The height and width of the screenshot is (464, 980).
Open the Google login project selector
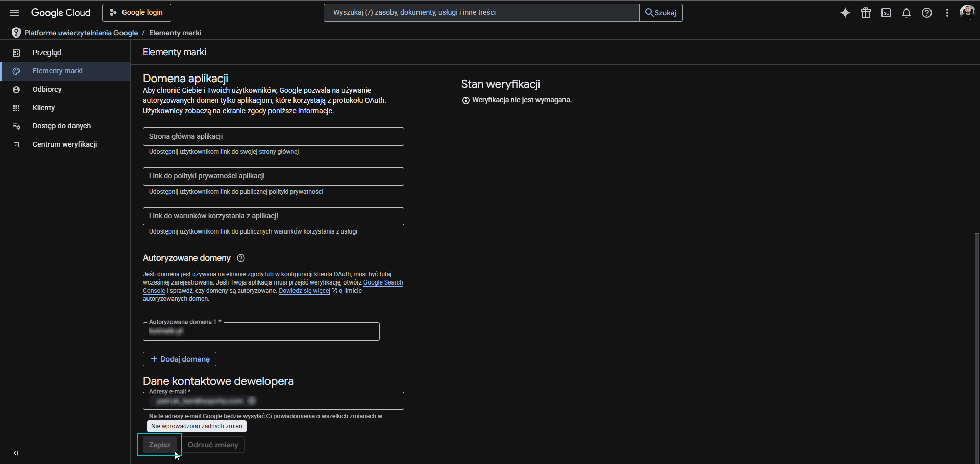pos(137,13)
